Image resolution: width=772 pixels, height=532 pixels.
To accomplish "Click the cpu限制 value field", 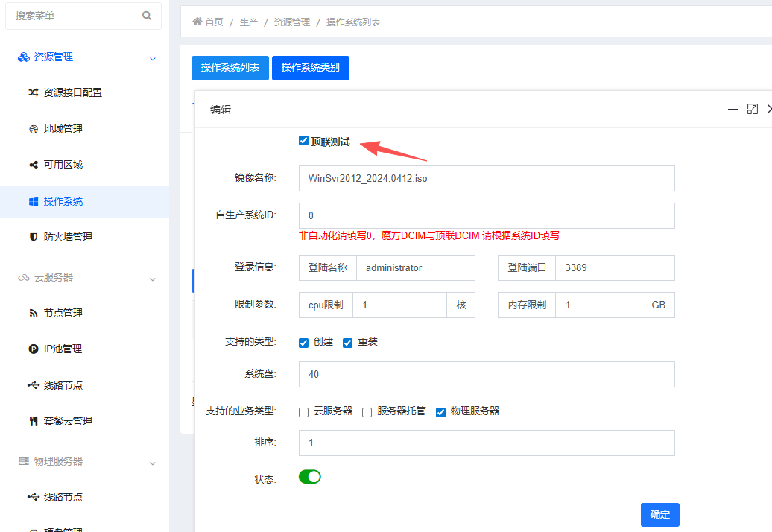I will click(x=399, y=305).
